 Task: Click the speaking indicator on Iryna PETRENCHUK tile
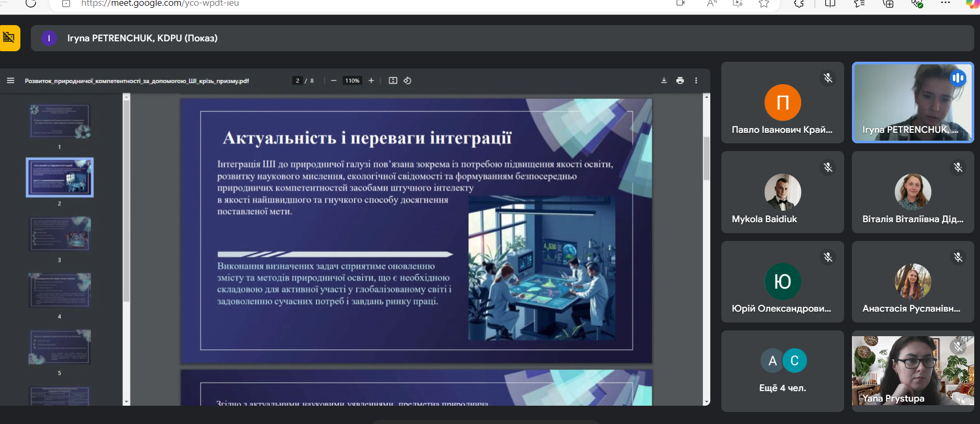pos(958,78)
